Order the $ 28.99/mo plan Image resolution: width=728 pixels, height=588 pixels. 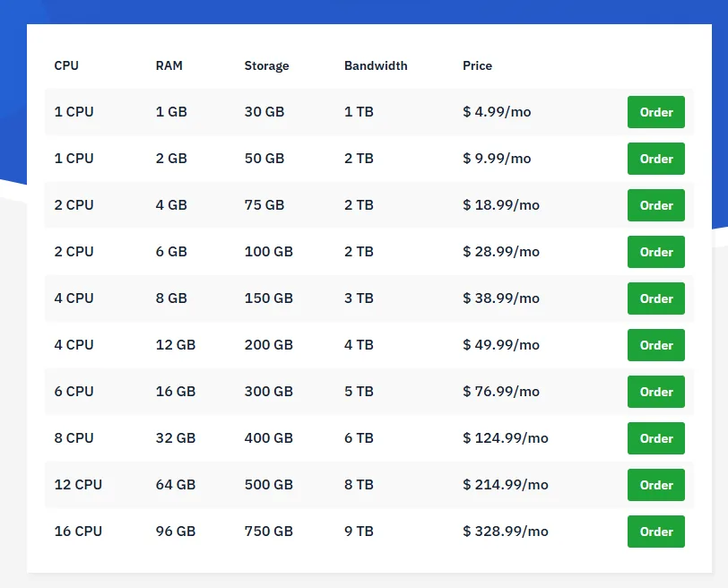(x=655, y=252)
